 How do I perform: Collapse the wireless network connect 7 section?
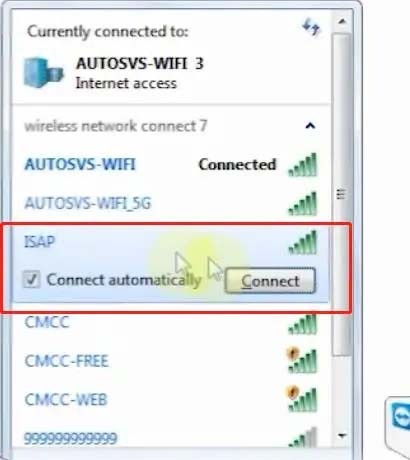[x=310, y=126]
